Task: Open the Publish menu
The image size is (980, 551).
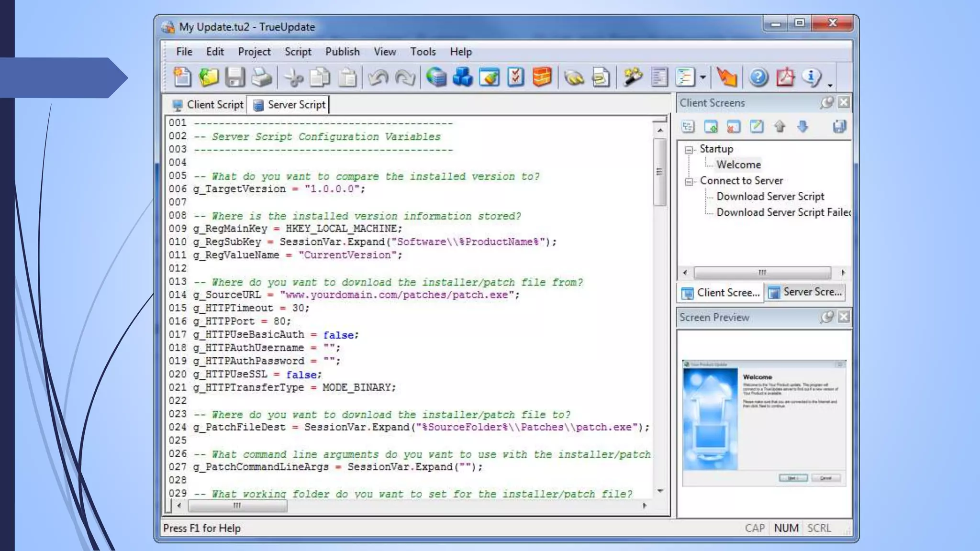Action: [x=342, y=52]
